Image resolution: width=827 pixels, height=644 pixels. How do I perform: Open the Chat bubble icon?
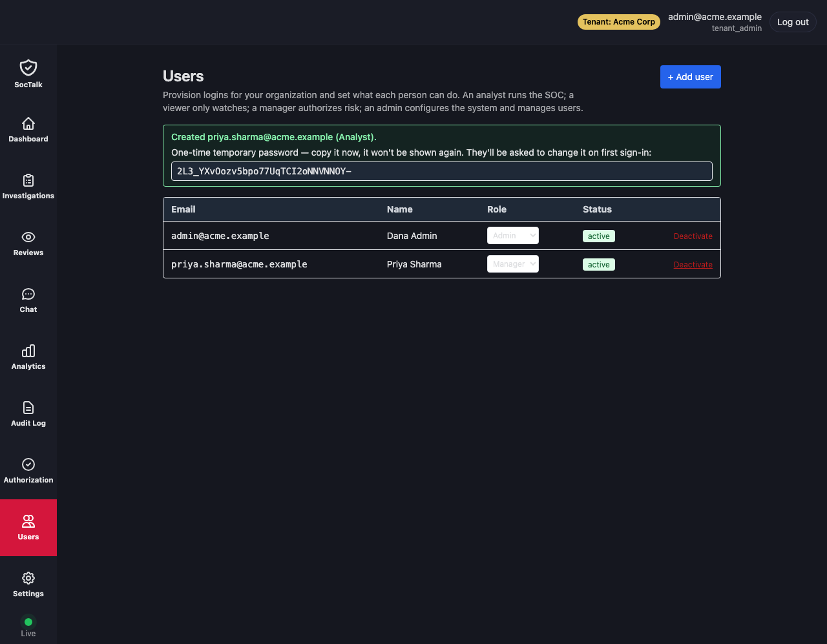pos(28,294)
